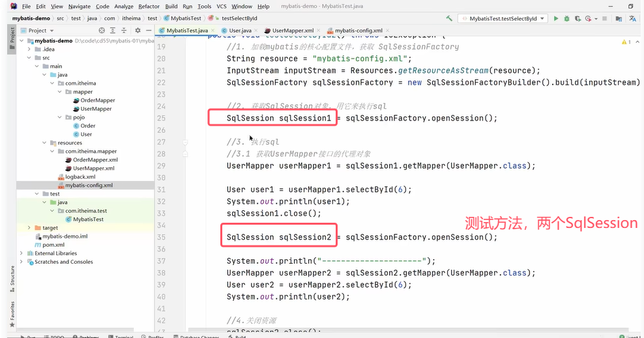The height and width of the screenshot is (338, 644).
Task: Click the Select Opened File crosshair icon
Action: click(102, 31)
